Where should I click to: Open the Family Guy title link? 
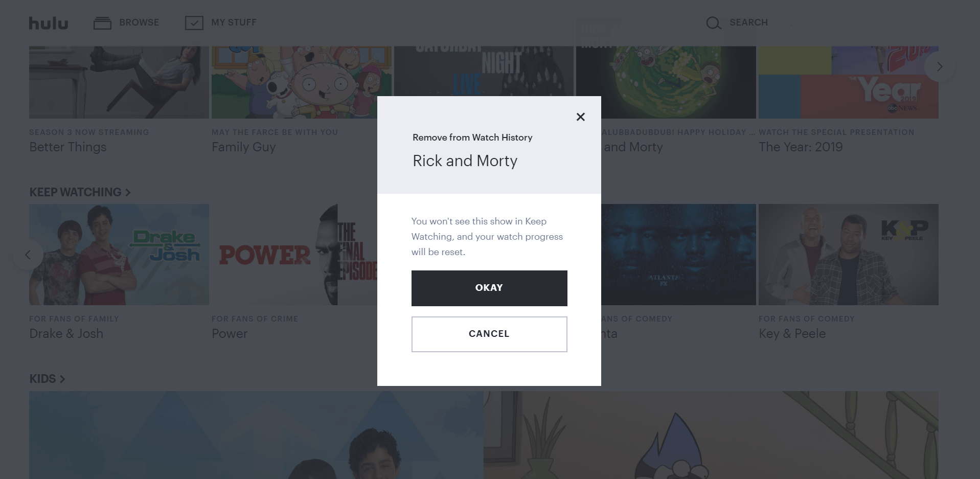(243, 147)
